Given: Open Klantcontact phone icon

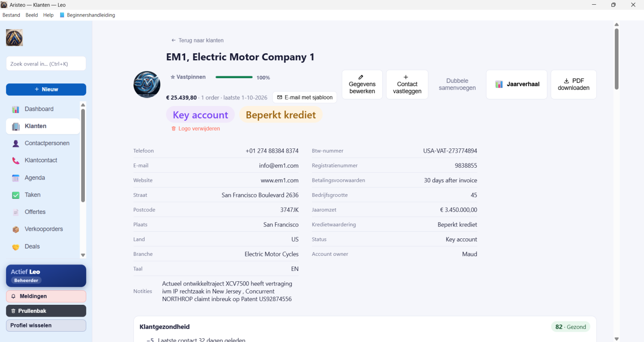Looking at the screenshot, I should tap(16, 161).
